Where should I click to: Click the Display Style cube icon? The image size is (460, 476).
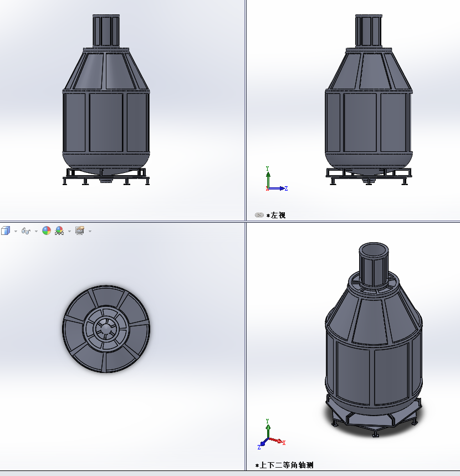coord(6,231)
